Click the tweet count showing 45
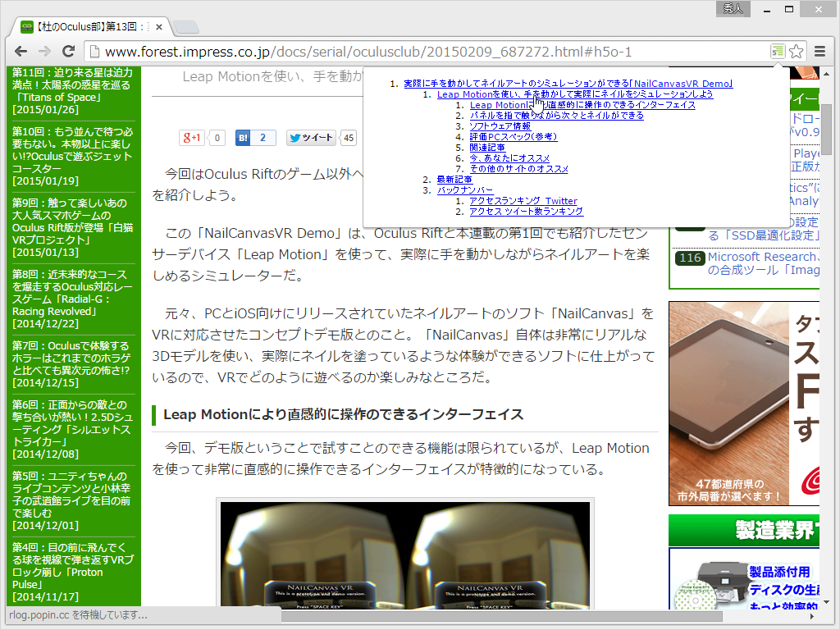The height and width of the screenshot is (630, 840). 348,138
